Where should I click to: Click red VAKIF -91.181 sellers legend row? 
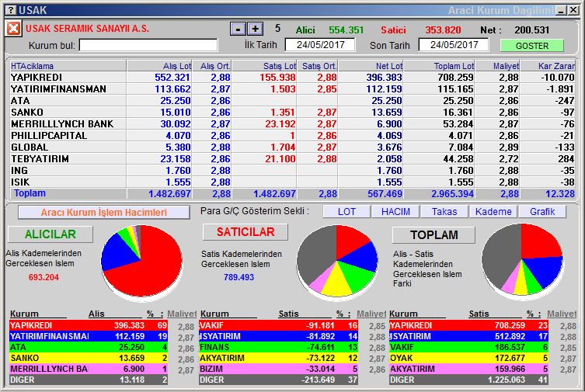(x=279, y=325)
